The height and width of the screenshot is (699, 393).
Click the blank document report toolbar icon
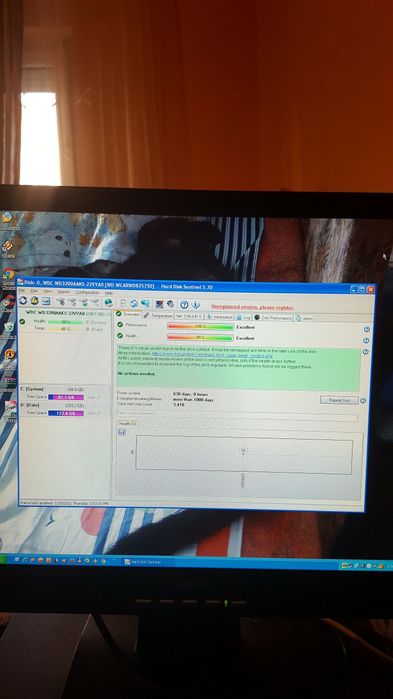tap(123, 303)
